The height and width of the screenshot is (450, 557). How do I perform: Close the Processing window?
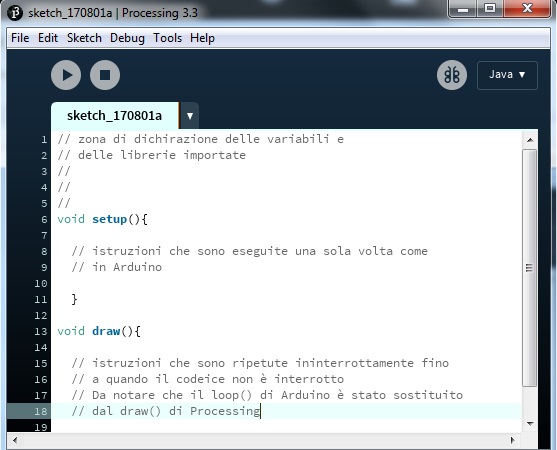tap(527, 9)
